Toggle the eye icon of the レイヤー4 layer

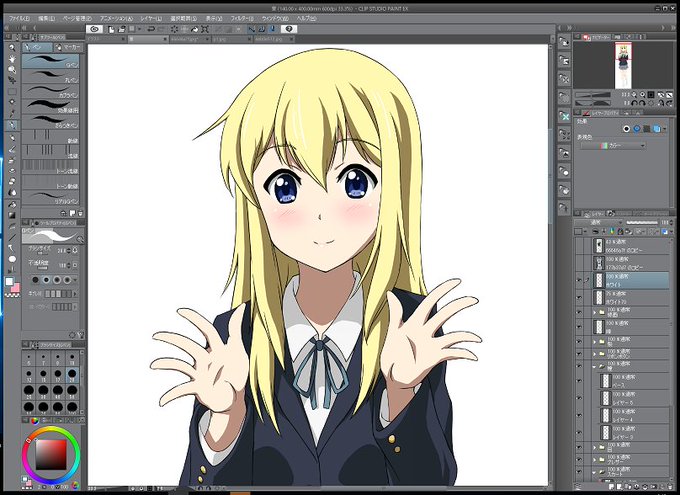(x=579, y=416)
